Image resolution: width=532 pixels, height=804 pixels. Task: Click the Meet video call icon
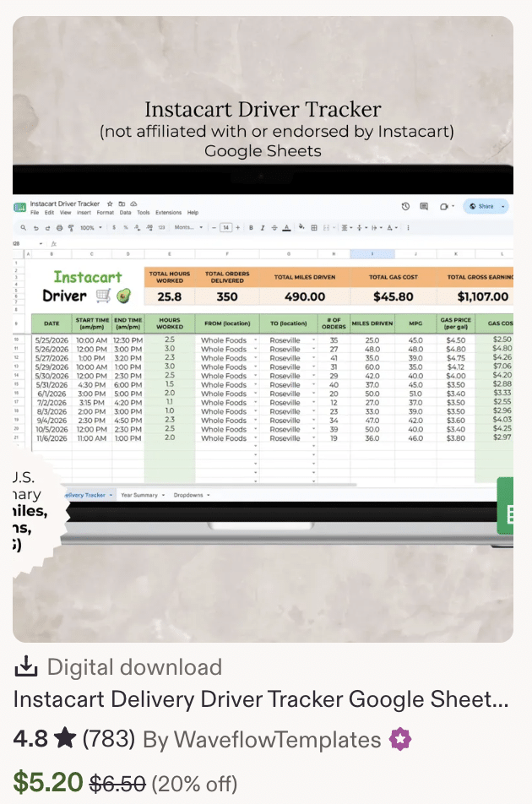click(x=444, y=206)
